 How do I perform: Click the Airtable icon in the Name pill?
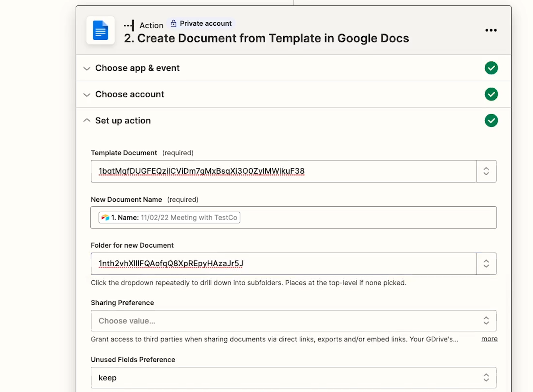click(x=105, y=218)
